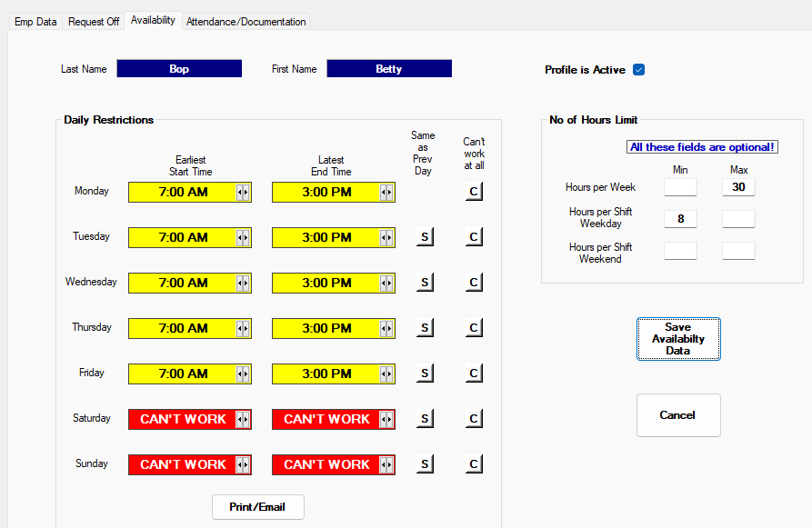Click the 'C' icon for Tuesday
812x528 pixels.
pyautogui.click(x=474, y=236)
